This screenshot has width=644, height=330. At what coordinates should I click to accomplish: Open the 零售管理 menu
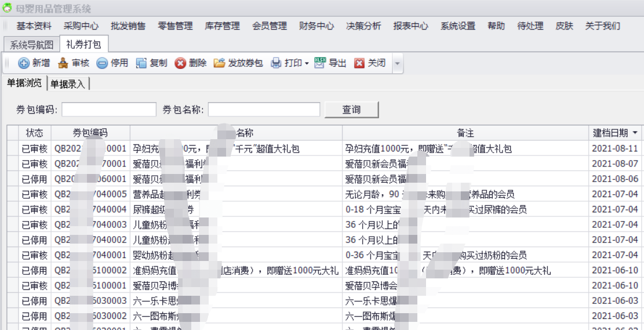click(x=176, y=26)
